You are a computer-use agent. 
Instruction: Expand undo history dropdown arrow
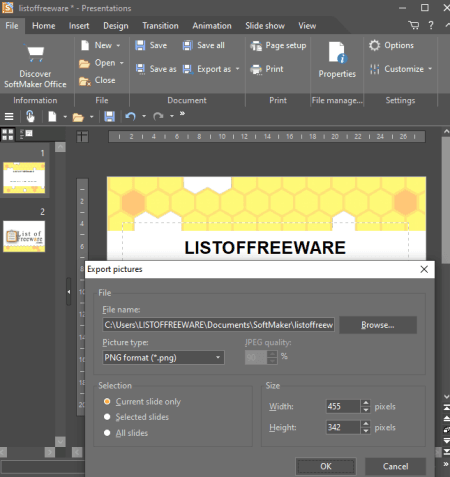point(144,116)
